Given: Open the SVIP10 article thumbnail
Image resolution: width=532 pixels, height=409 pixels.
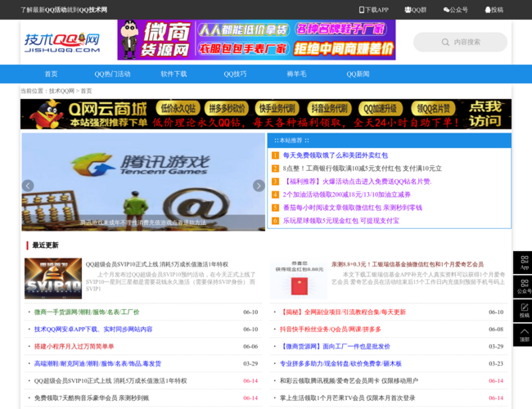Looking at the screenshot, I should [53, 278].
